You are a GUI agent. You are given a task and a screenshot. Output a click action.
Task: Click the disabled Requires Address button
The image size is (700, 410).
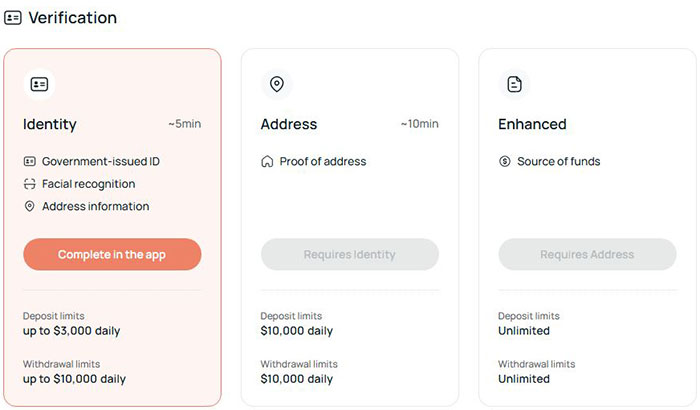(587, 254)
